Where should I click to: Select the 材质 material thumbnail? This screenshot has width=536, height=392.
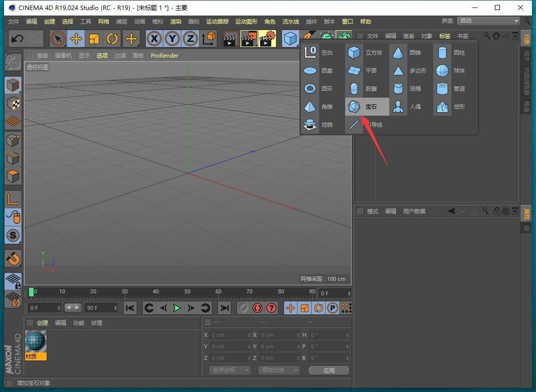(x=36, y=345)
